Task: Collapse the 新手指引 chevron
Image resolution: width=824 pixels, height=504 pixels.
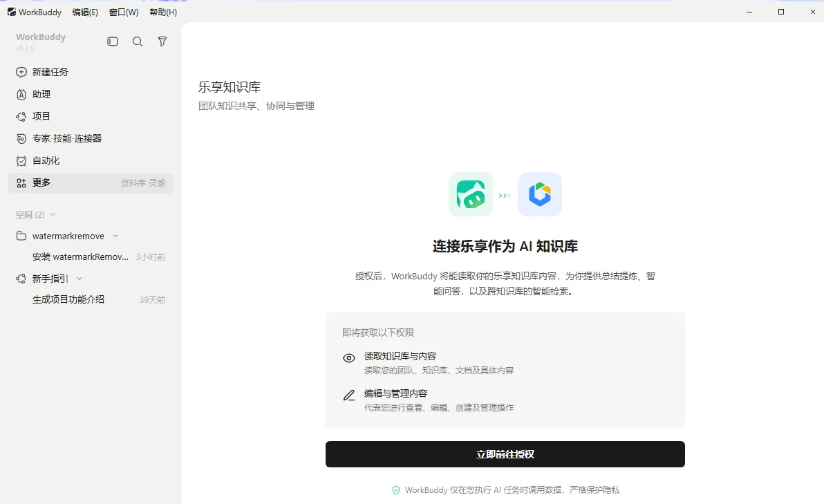Action: click(x=79, y=279)
